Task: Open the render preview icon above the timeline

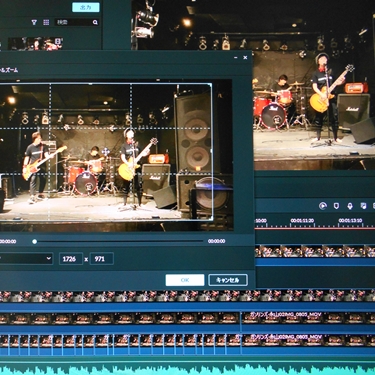Action: [323, 206]
